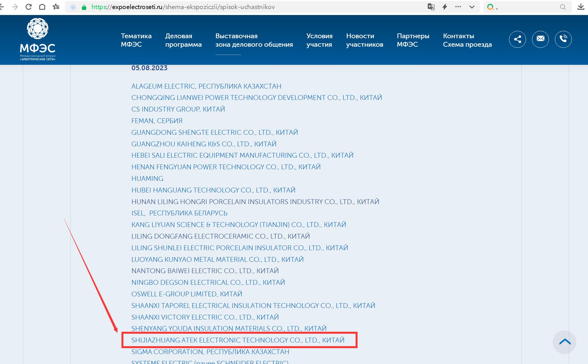
Task: Click the browser search input field
Action: [528, 7]
